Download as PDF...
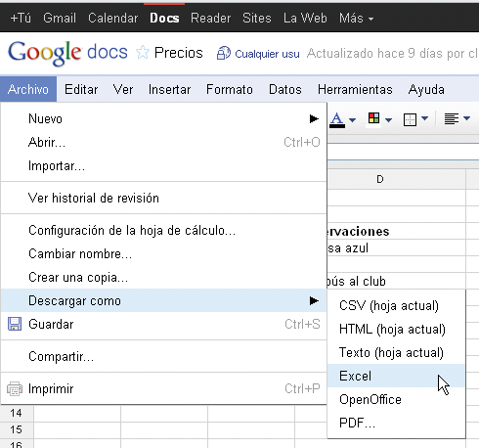The image size is (479, 448). [396, 423]
